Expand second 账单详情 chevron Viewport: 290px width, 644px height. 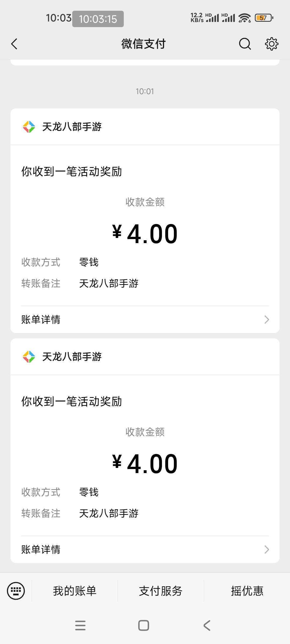[266, 549]
